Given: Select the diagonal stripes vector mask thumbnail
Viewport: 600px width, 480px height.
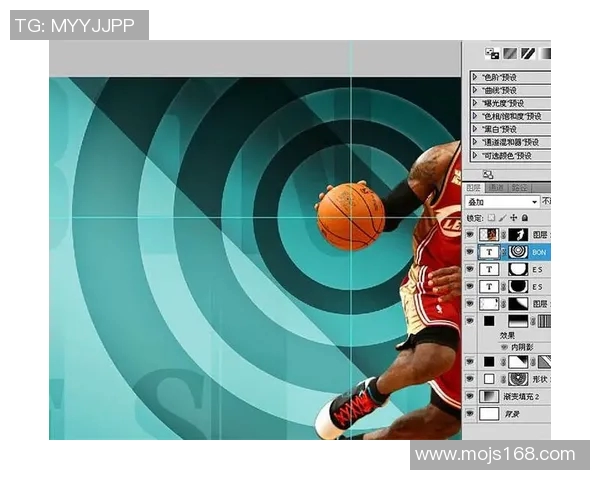Looking at the screenshot, I should [544, 361].
